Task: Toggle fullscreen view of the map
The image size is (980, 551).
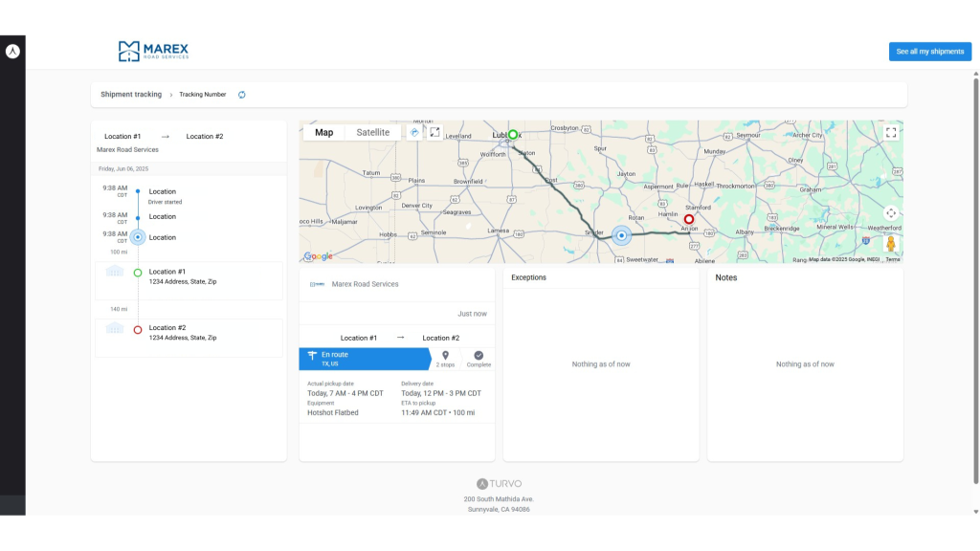Action: (891, 133)
